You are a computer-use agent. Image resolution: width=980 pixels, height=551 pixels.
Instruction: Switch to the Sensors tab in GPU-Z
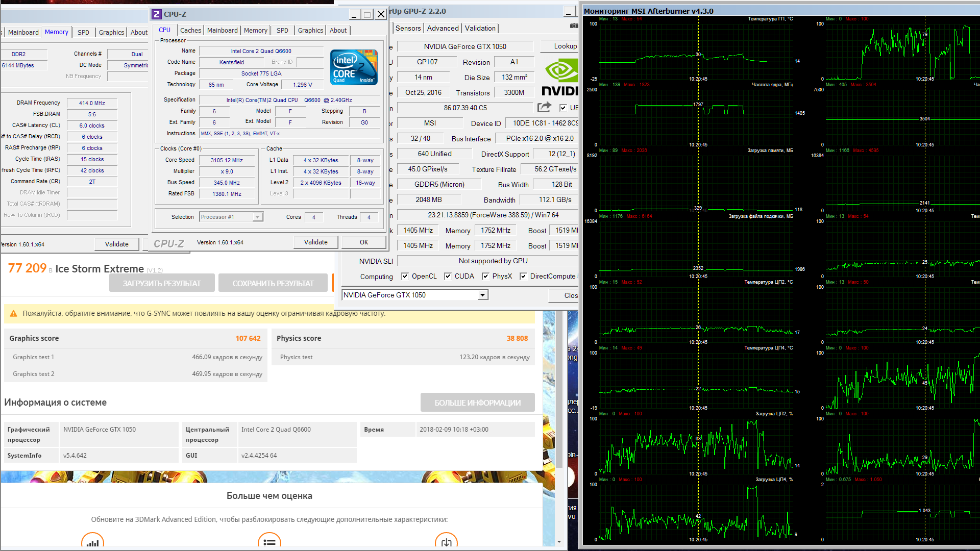(x=408, y=29)
